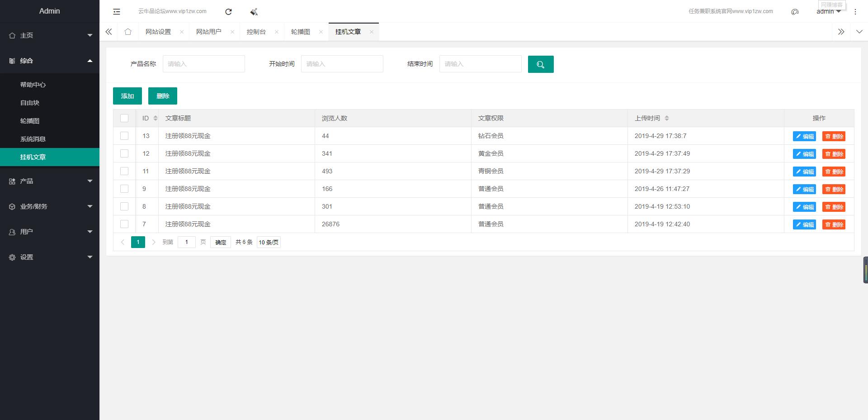Check the row checkbox for ID 7
The width and height of the screenshot is (868, 420).
pos(124,224)
